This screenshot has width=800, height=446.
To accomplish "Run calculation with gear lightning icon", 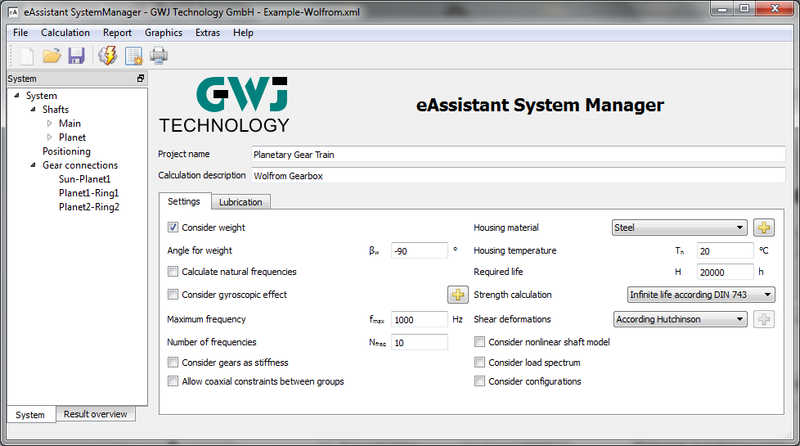I will tap(107, 56).
